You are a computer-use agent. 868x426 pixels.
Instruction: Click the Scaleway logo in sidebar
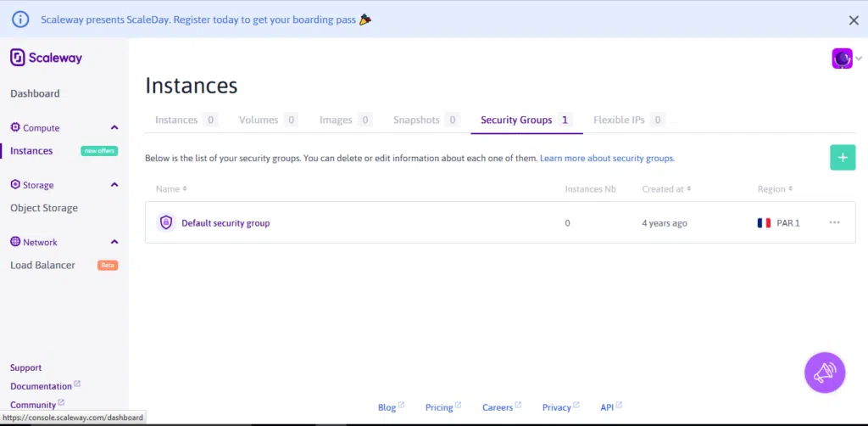47,58
